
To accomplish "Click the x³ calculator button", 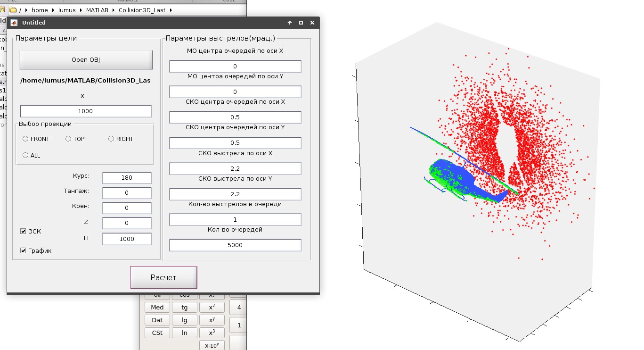I will click(x=212, y=333).
